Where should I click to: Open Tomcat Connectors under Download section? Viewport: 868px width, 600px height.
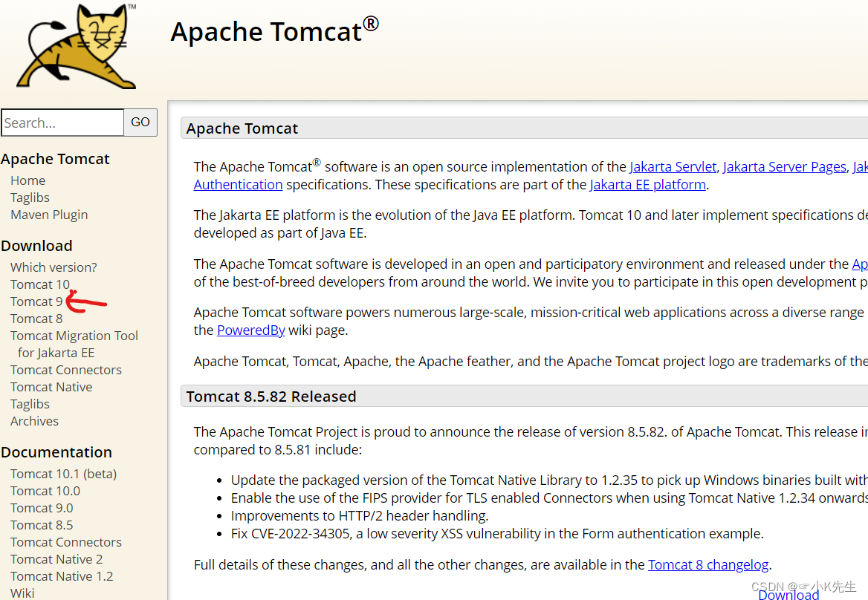(66, 370)
